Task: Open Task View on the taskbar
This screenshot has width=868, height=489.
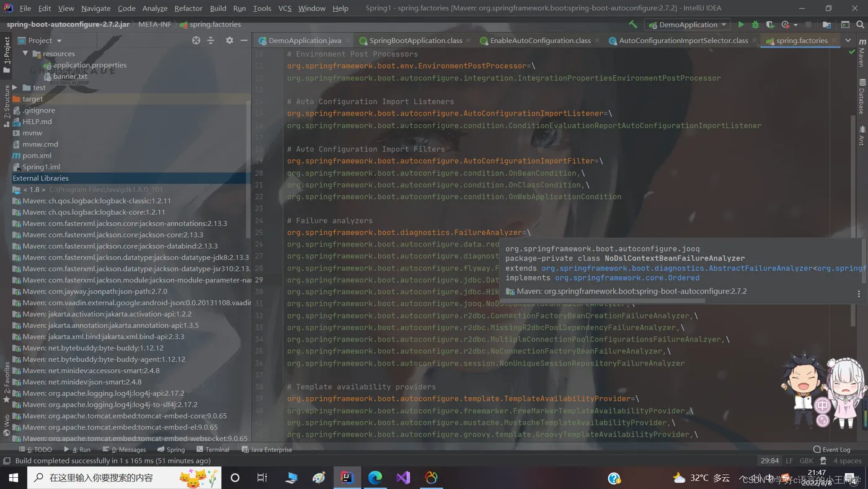Action: click(262, 477)
